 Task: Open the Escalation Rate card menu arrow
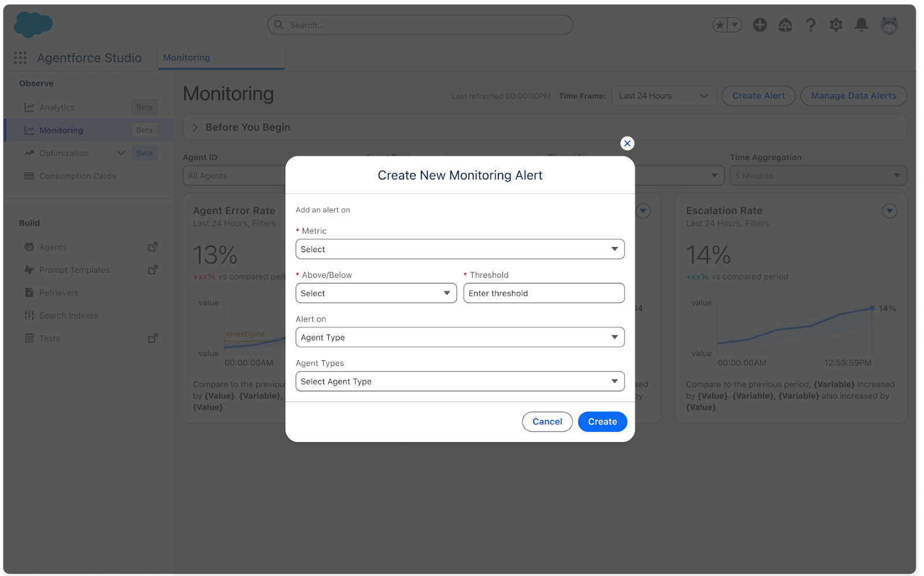[x=889, y=211]
